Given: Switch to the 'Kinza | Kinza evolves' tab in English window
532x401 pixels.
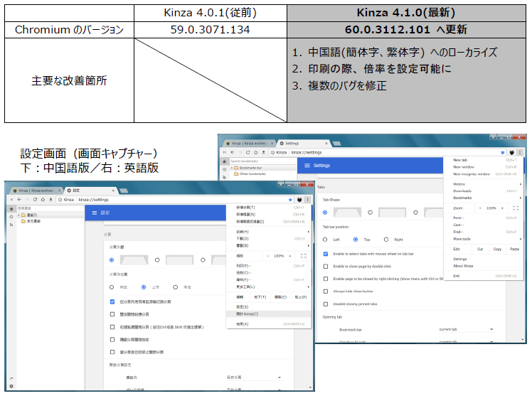Looking at the screenshot, I should (x=250, y=143).
